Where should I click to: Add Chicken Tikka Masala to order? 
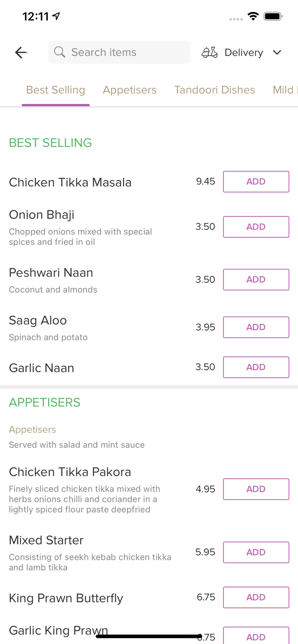pyautogui.click(x=256, y=182)
